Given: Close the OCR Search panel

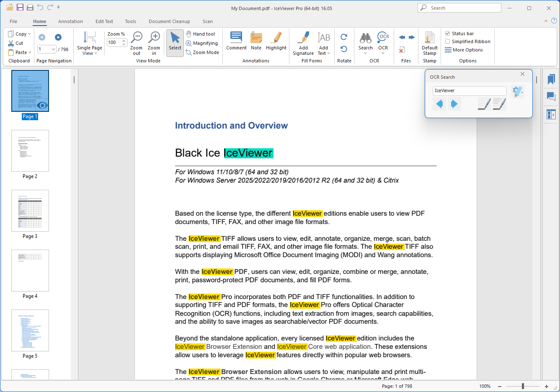Looking at the screenshot, I should 522,74.
